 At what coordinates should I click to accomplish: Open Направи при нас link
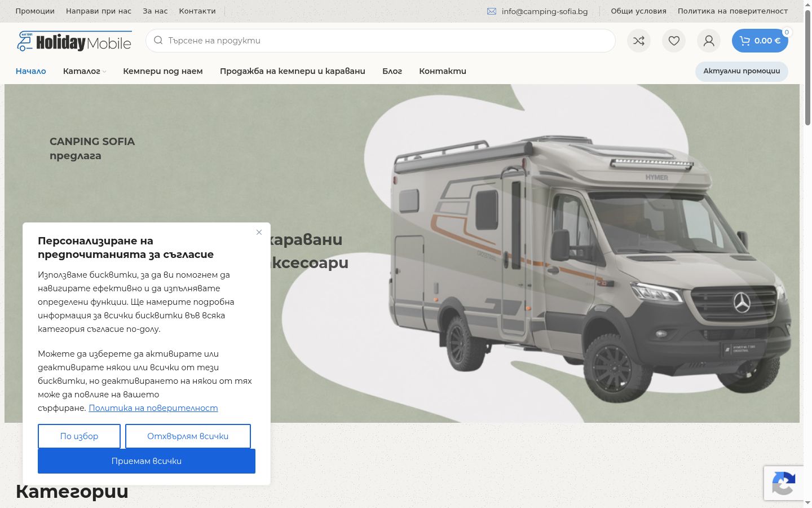pyautogui.click(x=99, y=11)
